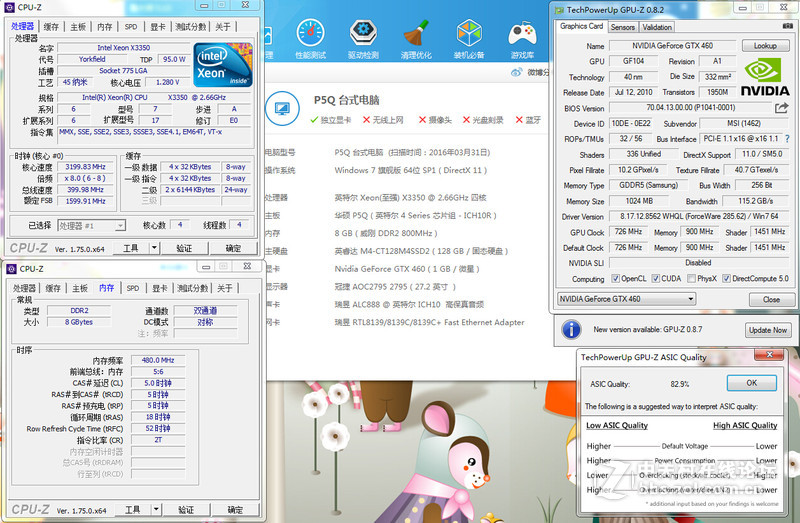Open the NVIDIA GeForce GTX 460 dropdown
The height and width of the screenshot is (523, 800).
[x=626, y=299]
